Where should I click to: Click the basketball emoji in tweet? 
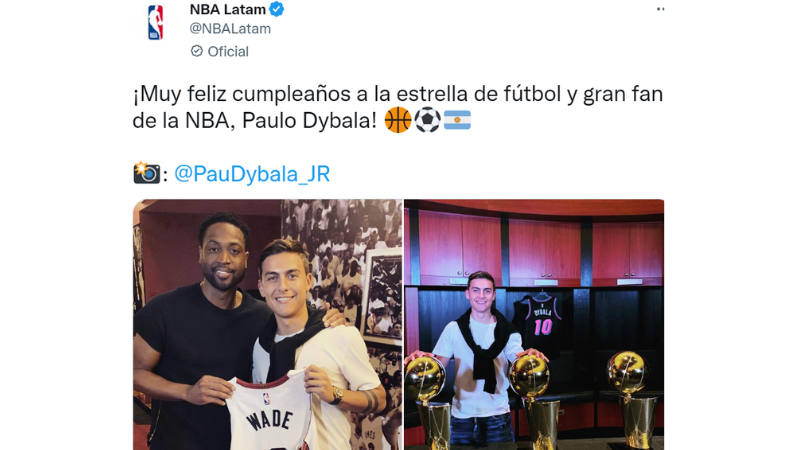(x=398, y=120)
